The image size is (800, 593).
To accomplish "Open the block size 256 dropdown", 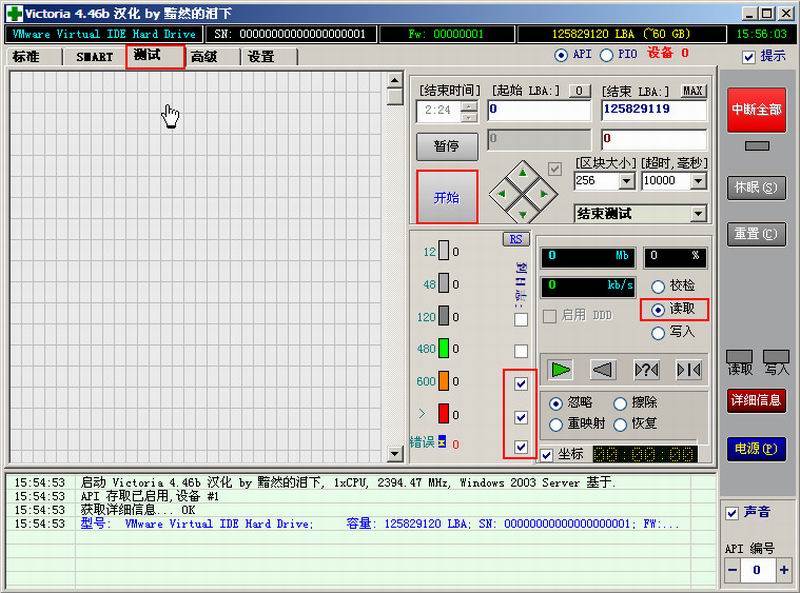I will (627, 181).
